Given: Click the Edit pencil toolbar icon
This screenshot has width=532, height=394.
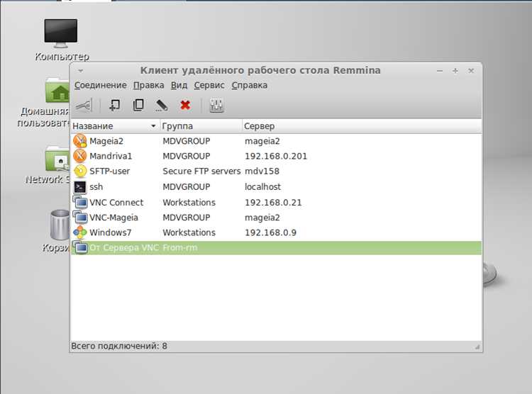Looking at the screenshot, I should click(x=162, y=105).
